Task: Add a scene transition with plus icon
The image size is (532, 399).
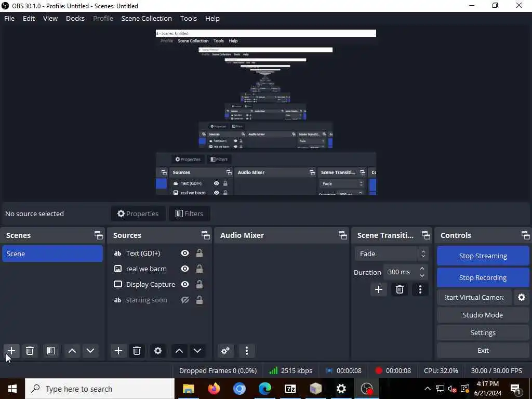Action: pyautogui.click(x=379, y=289)
